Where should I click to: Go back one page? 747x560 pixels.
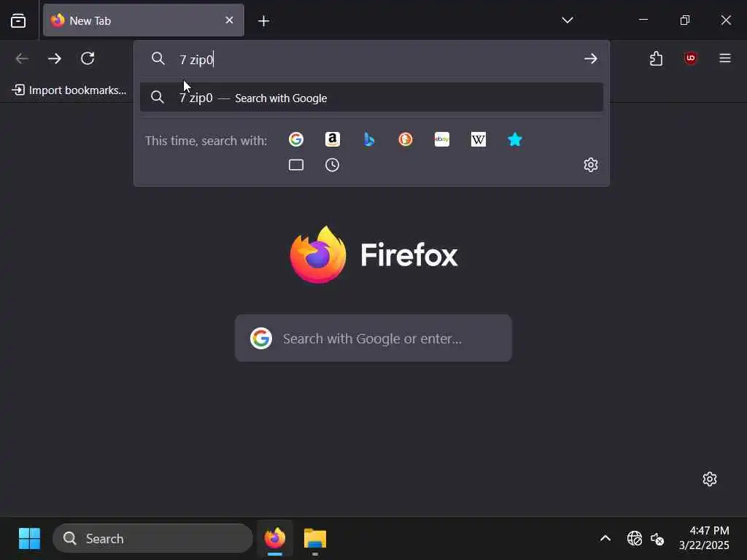coord(22,58)
